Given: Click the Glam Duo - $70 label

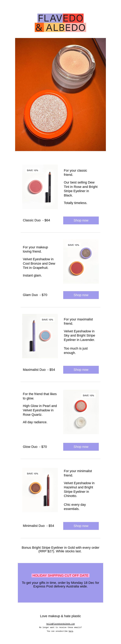Looking at the screenshot, I should point(35,295).
